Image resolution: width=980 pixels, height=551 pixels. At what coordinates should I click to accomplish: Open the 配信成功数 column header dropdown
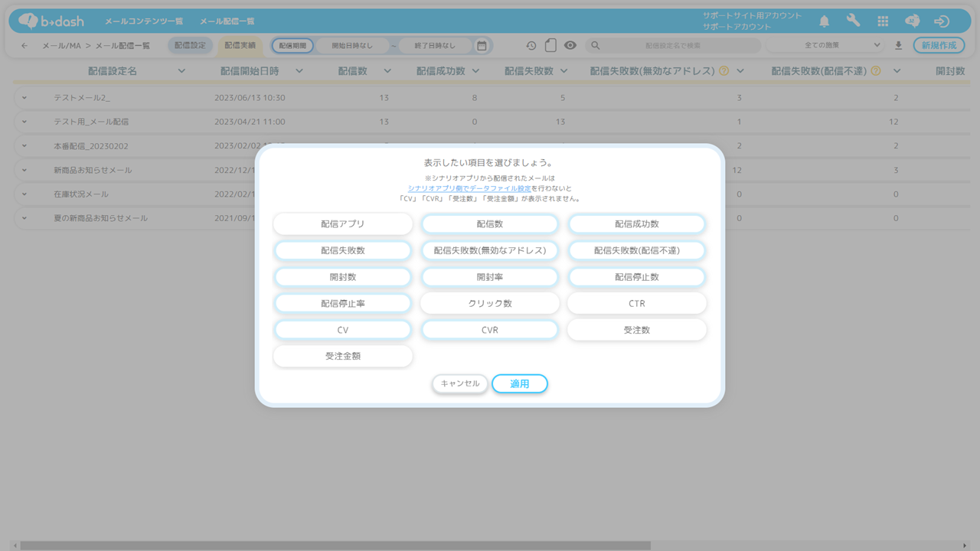[475, 71]
